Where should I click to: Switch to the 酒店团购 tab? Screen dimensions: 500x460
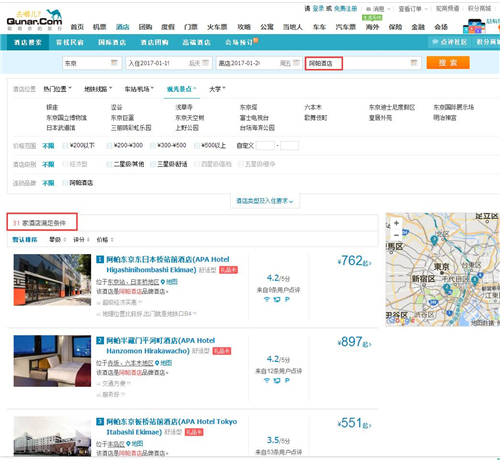click(154, 42)
